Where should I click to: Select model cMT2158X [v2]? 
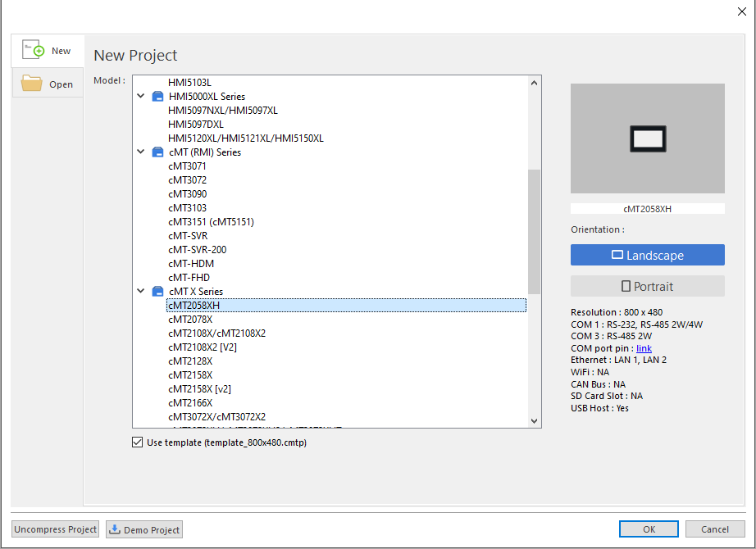point(199,389)
